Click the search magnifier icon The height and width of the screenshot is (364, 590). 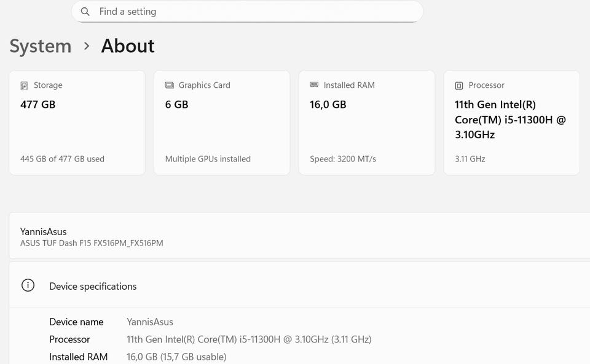click(x=85, y=12)
